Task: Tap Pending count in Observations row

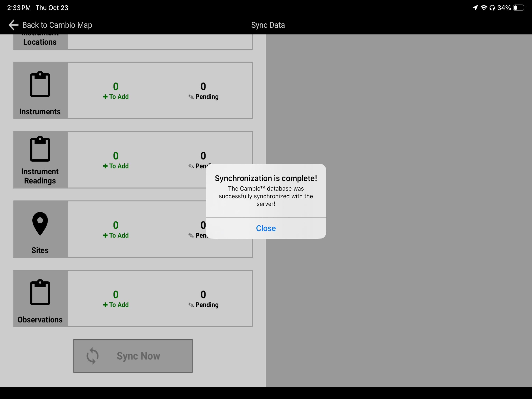Action: pos(203,294)
